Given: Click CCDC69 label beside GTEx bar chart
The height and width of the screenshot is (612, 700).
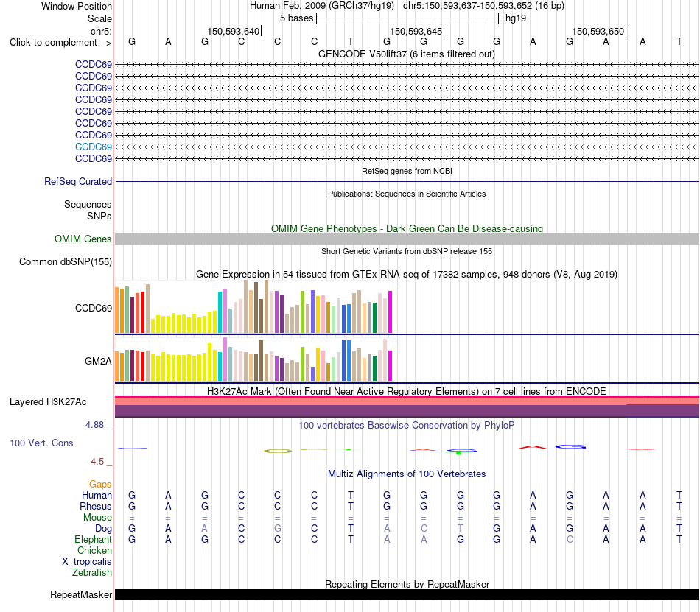Looking at the screenshot, I should point(94,309).
